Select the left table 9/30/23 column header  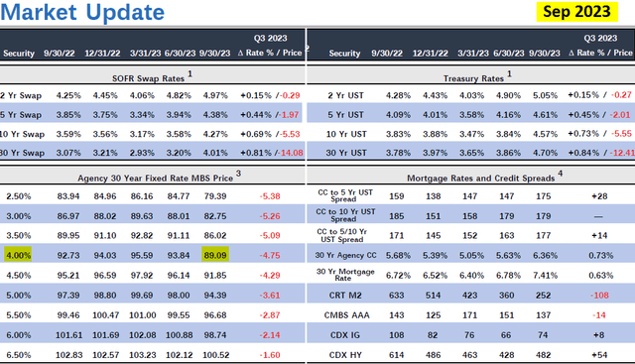[x=214, y=54]
